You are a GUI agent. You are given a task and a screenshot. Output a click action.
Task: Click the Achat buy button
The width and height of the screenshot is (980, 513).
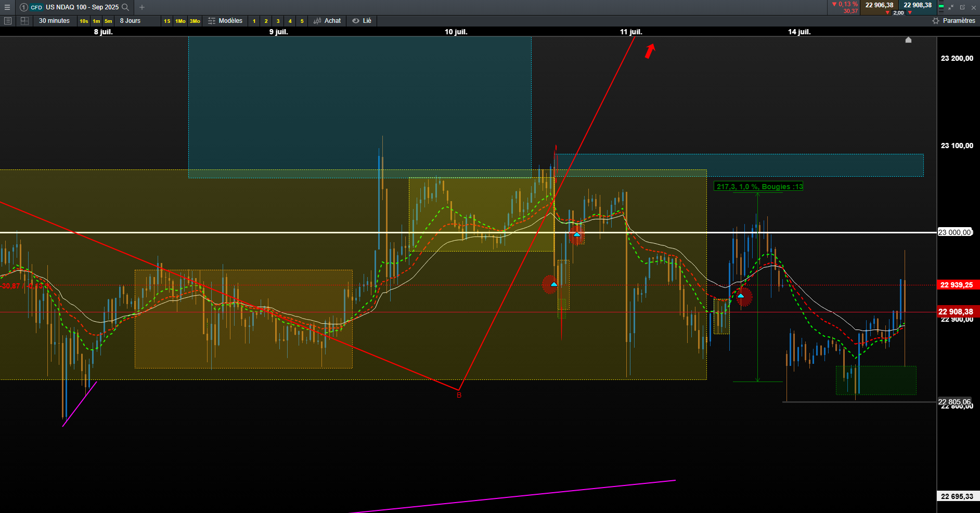point(327,21)
